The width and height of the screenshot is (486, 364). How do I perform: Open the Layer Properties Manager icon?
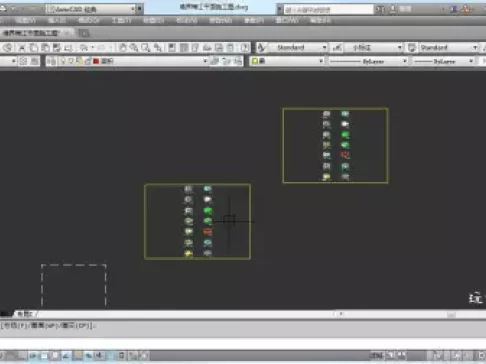coord(51,61)
